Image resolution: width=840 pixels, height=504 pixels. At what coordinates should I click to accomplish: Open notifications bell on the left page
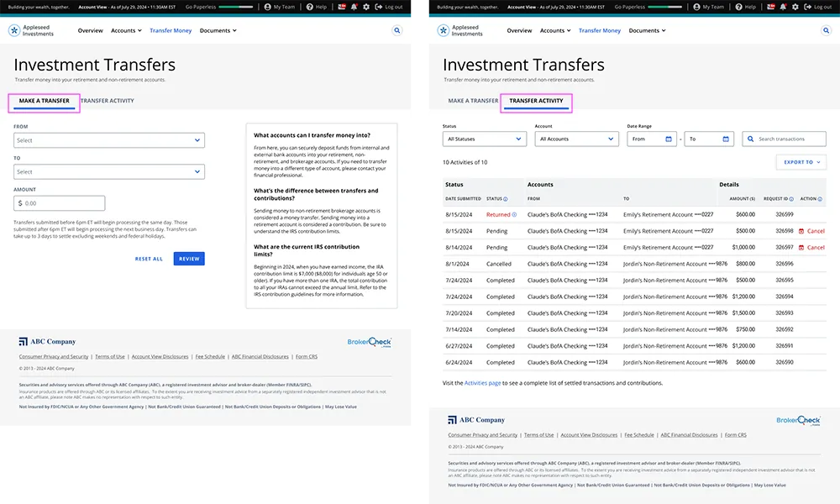click(x=354, y=7)
